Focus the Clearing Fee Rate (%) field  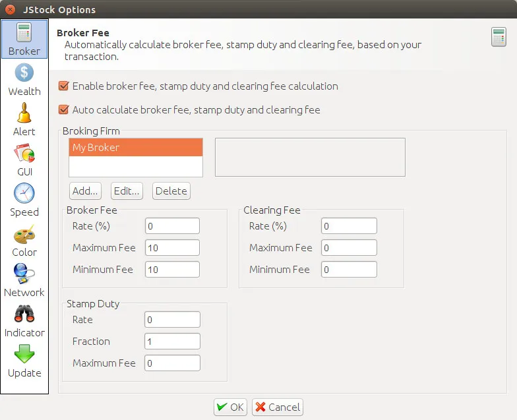point(349,226)
